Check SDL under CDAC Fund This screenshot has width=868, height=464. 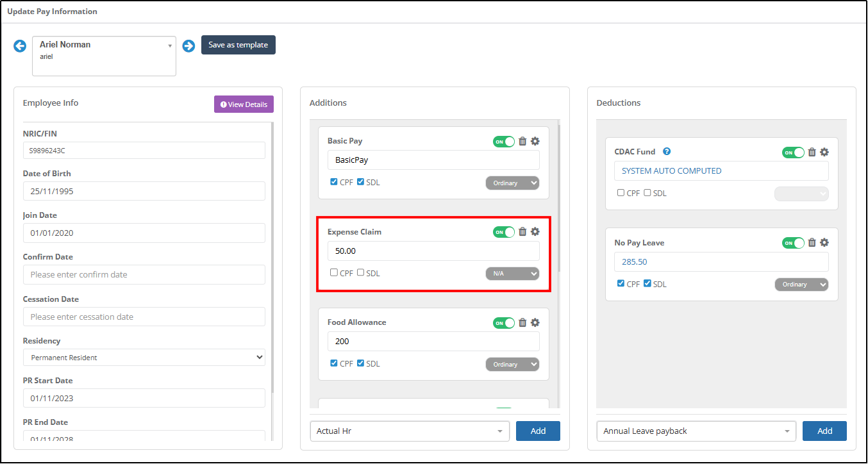[x=647, y=193]
